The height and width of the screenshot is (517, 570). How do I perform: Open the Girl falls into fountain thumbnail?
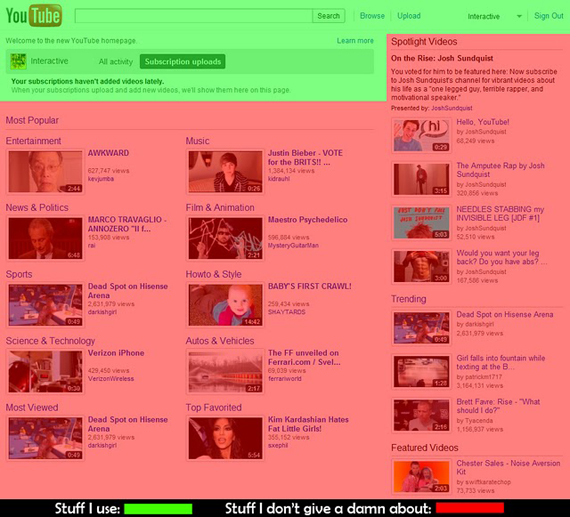(422, 372)
